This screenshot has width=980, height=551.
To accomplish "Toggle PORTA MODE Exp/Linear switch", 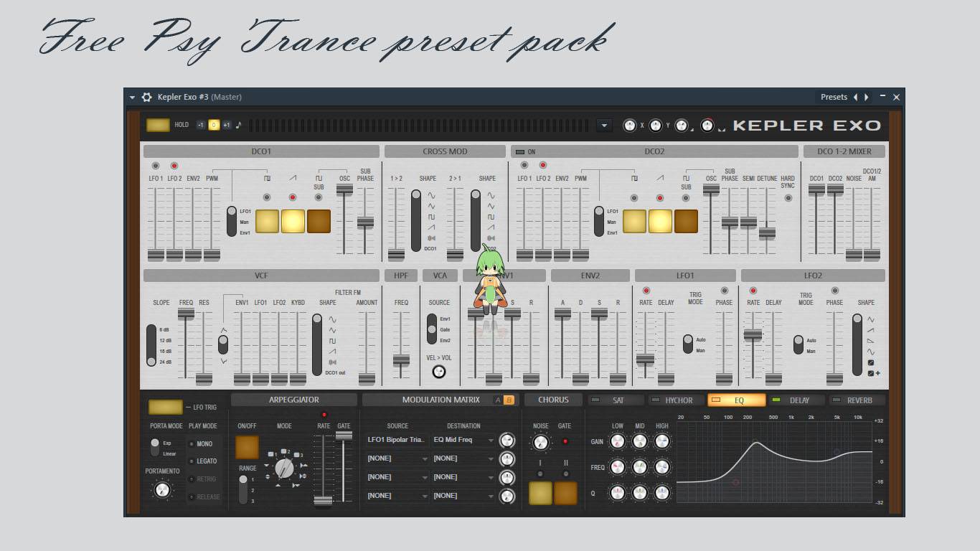I will coord(154,448).
